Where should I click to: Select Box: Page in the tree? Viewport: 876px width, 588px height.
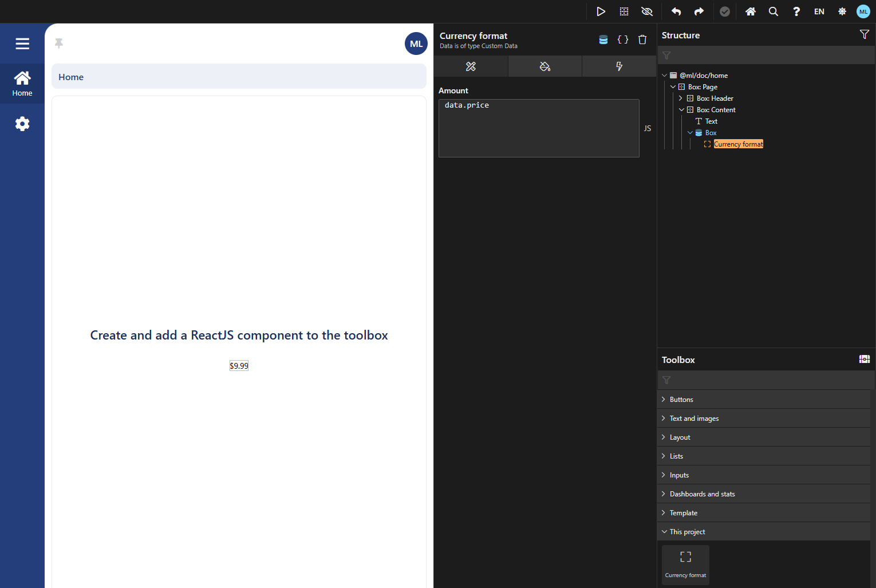703,87
